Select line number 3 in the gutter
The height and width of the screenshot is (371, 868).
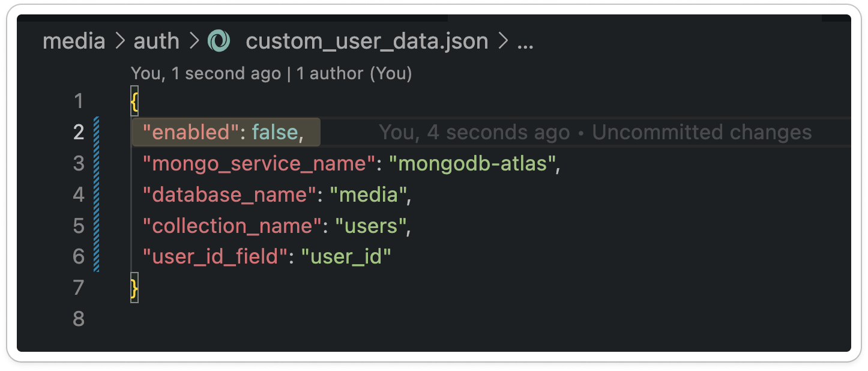tap(79, 163)
